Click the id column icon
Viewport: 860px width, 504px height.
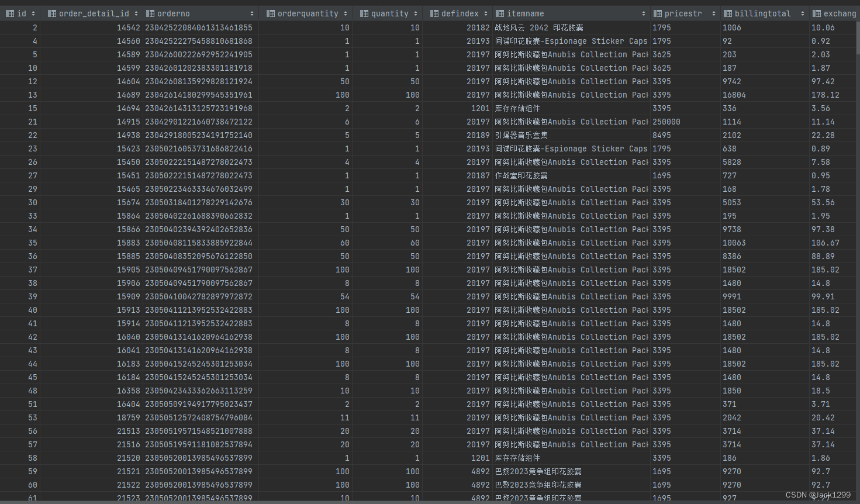10,13
